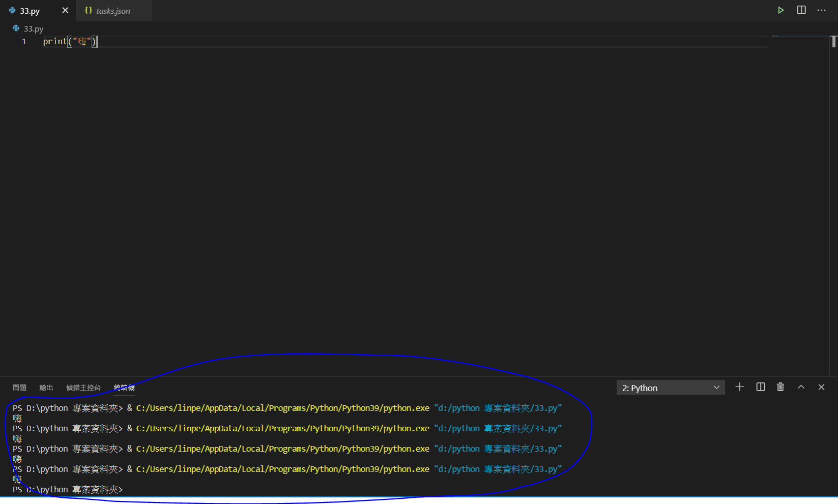Screen dimensions: 838x504
Task: Kill the terminal using the trash icon
Action: [781, 387]
